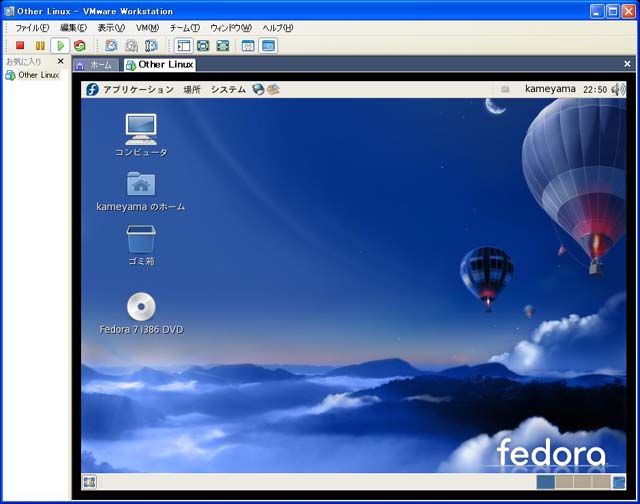Viewport: 640px width, 504px height.
Task: Click the 22:50 clock in panel
Action: [595, 89]
